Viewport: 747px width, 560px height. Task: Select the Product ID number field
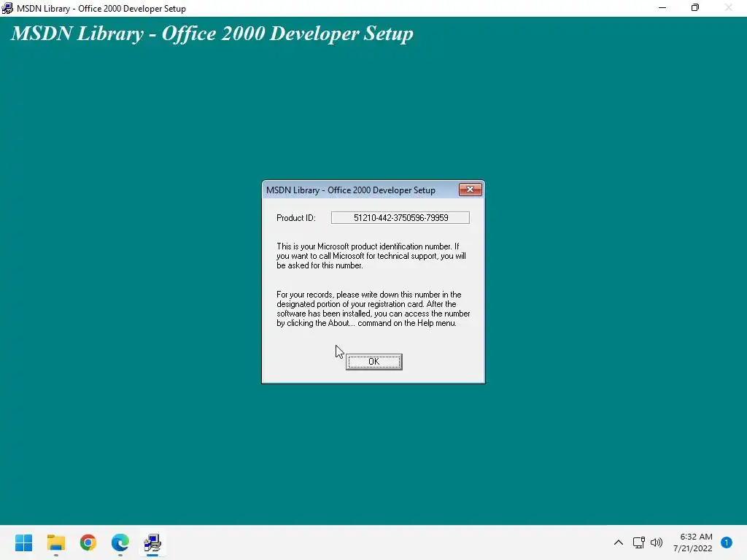400,217
